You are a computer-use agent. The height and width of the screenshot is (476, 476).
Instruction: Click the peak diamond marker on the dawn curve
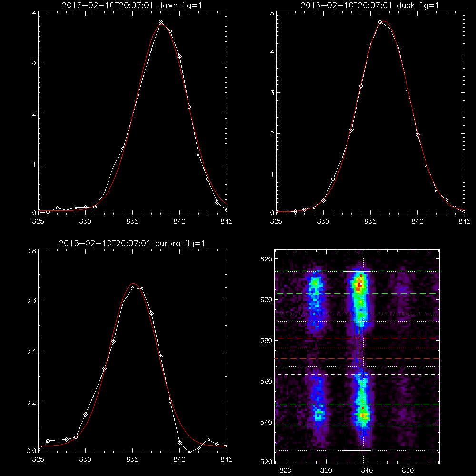coord(160,22)
